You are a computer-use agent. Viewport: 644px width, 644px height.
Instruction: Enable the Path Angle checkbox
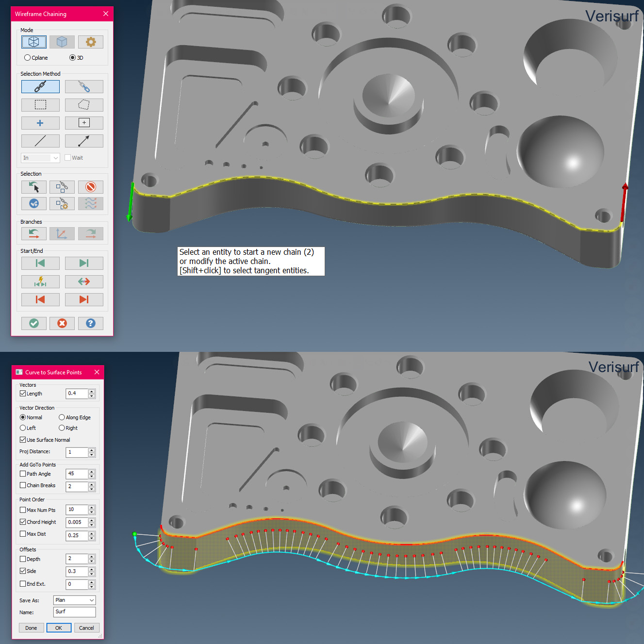click(x=23, y=474)
